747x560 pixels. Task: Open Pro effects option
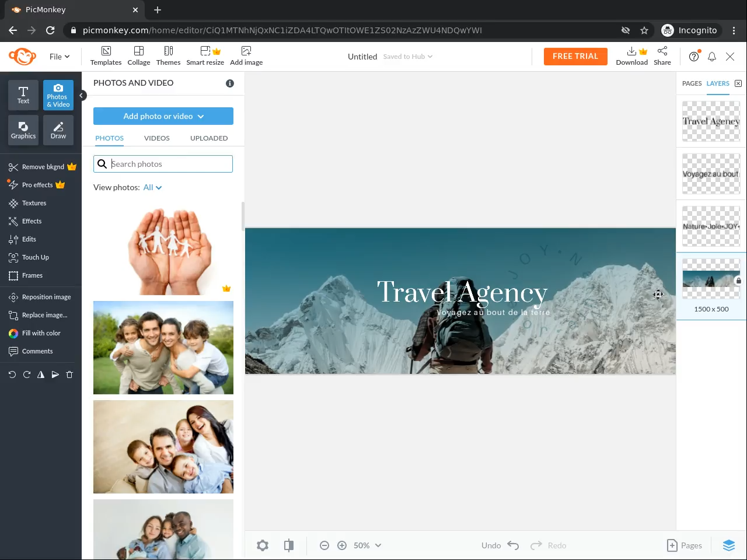click(x=36, y=185)
